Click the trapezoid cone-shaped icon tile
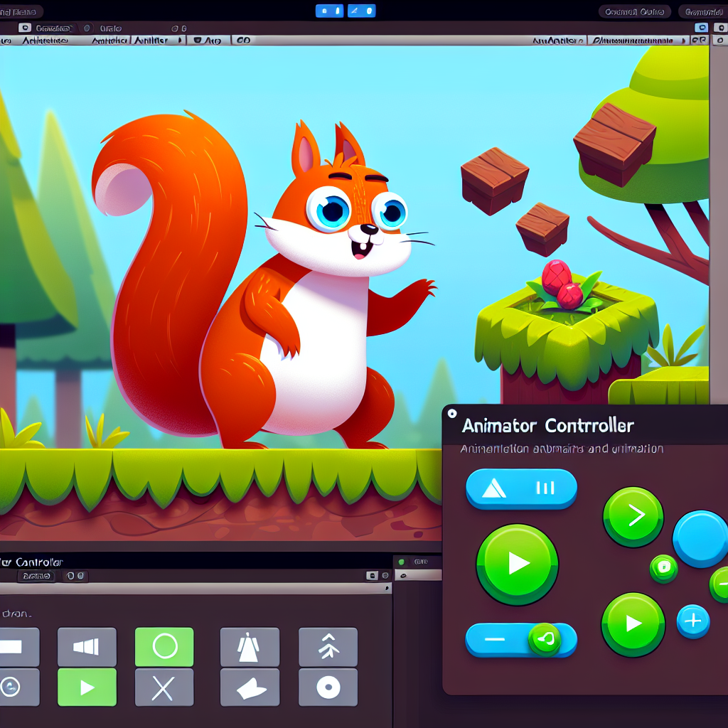Image resolution: width=728 pixels, height=728 pixels. (250, 647)
